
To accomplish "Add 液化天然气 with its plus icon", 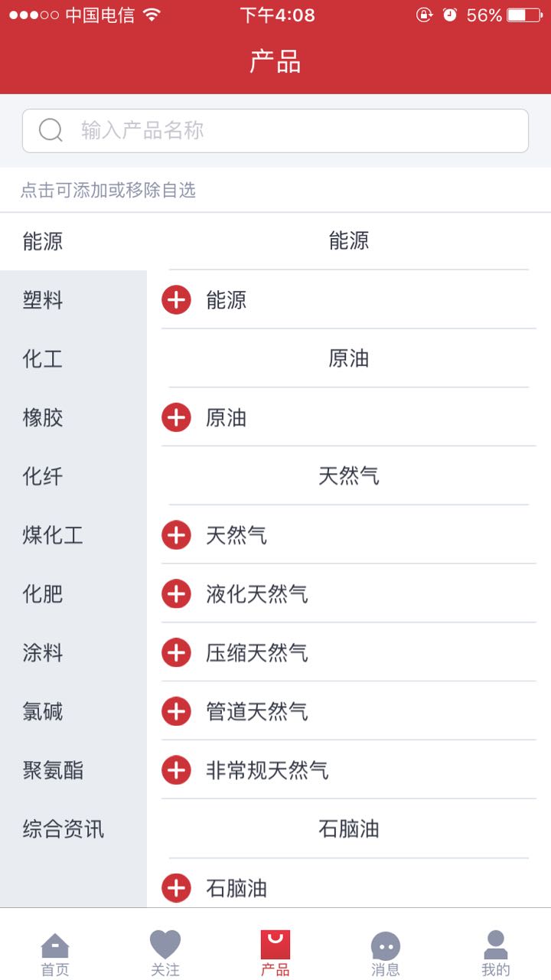I will tap(176, 593).
